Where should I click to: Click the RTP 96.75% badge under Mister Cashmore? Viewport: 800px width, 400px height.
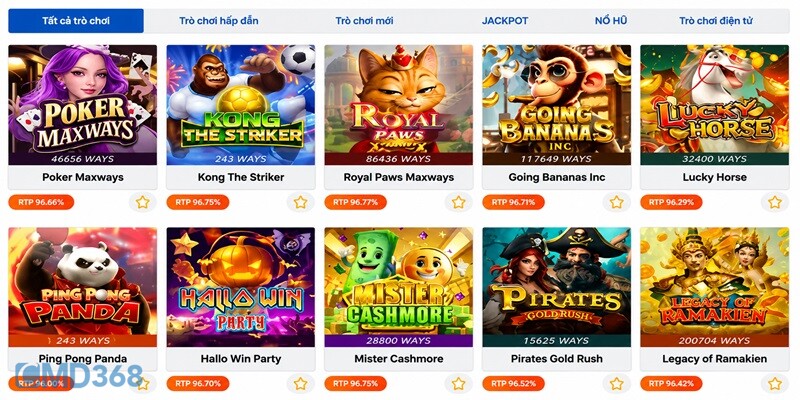[x=356, y=384]
